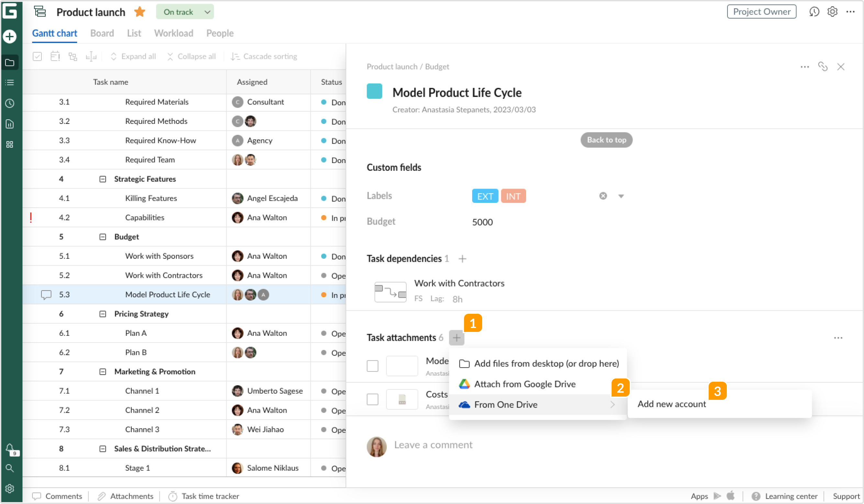The height and width of the screenshot is (504, 864).
Task: Click the plus create button in sidebar
Action: 10,36
